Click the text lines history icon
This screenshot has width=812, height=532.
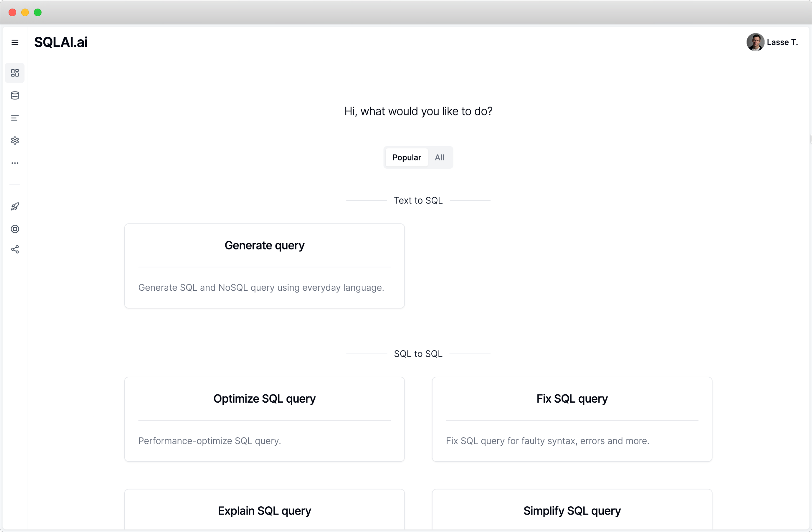coord(15,118)
